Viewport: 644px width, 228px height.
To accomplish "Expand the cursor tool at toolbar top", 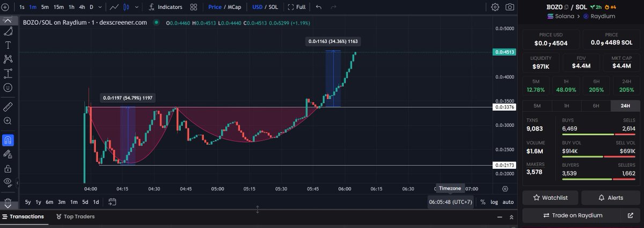I will pos(8,20).
